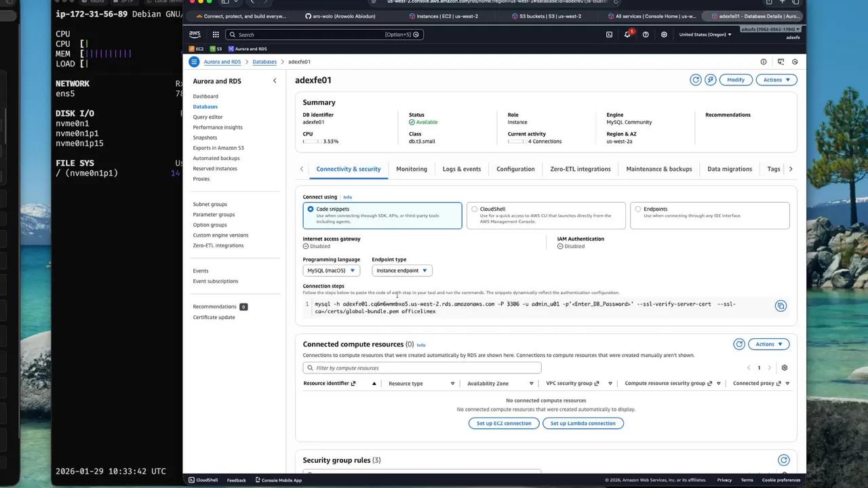Viewport: 868px width, 488px height.
Task: Open Cookie preferences in the footer
Action: coord(781,480)
